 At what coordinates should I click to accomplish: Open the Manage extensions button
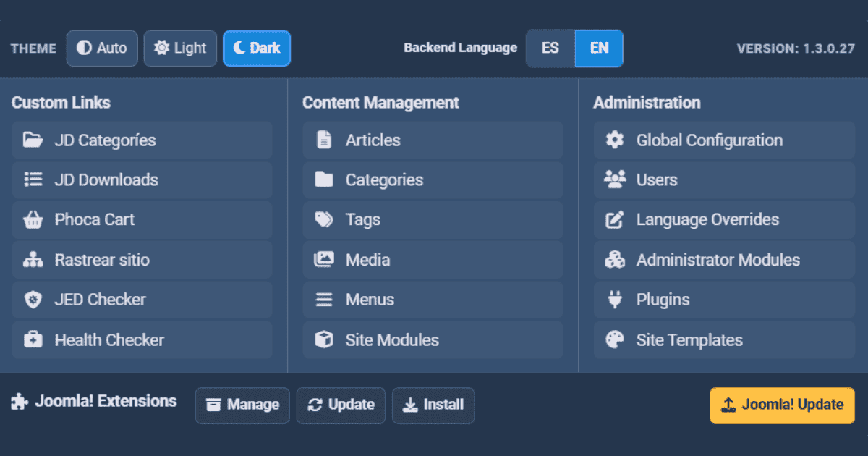tap(242, 405)
